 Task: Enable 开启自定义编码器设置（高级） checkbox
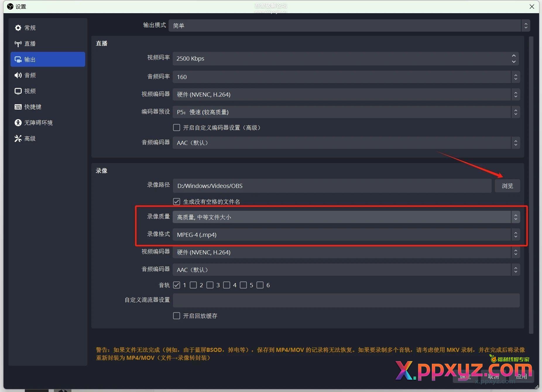pyautogui.click(x=176, y=128)
